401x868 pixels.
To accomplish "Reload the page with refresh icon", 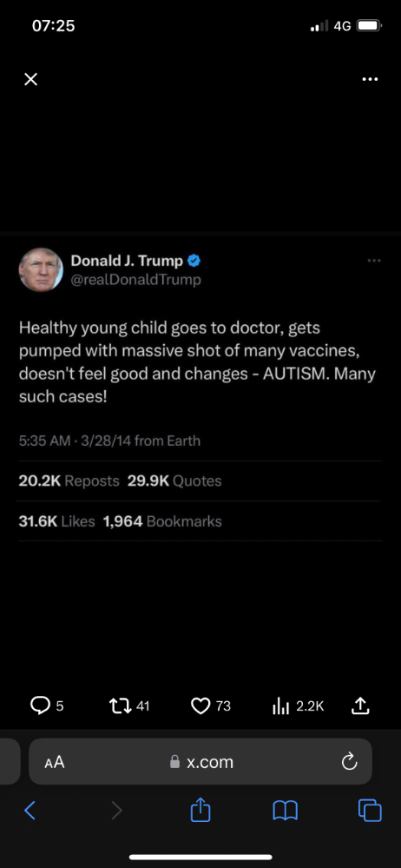I will point(349,762).
